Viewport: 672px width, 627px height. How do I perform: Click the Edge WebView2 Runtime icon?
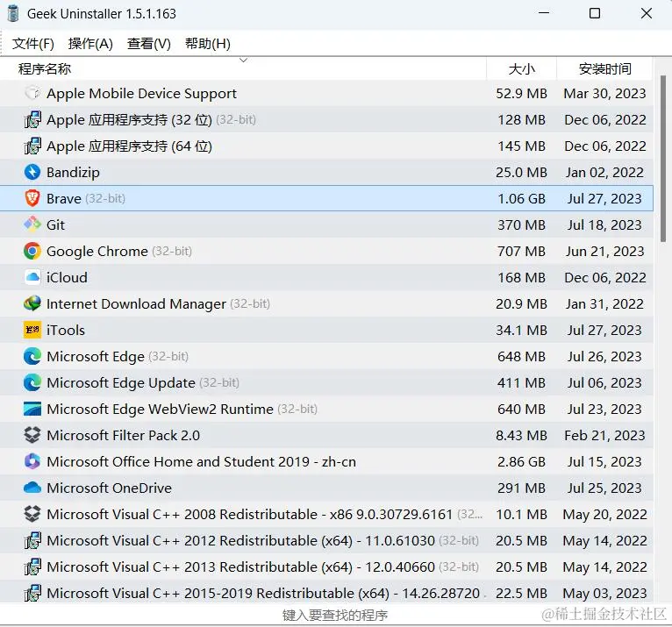[32, 409]
